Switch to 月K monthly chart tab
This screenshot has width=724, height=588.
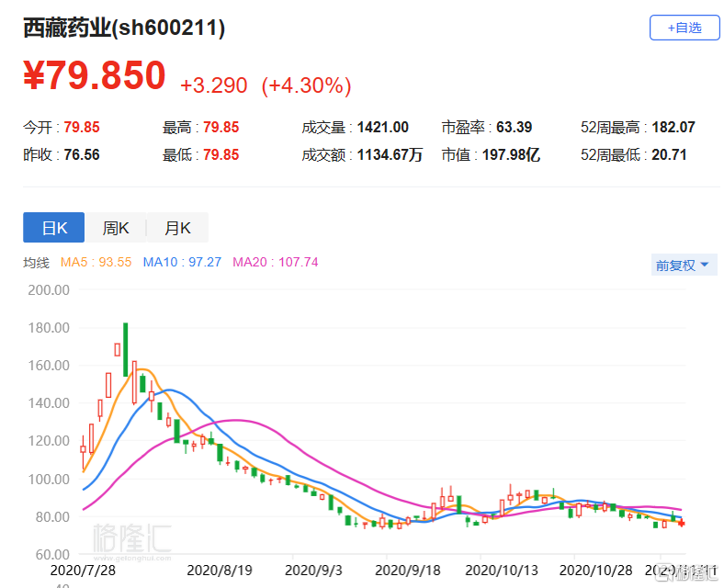177,228
